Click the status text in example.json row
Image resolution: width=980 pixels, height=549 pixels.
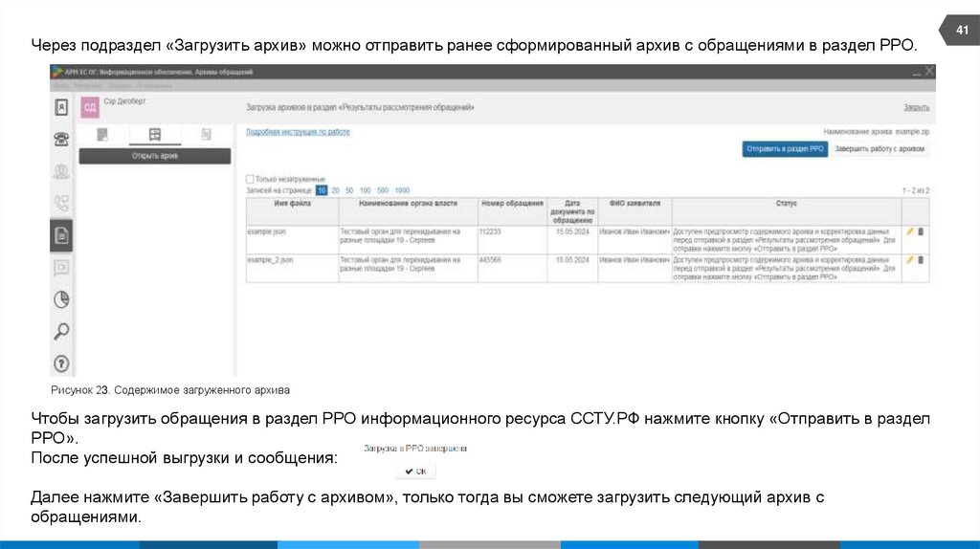tap(785, 240)
